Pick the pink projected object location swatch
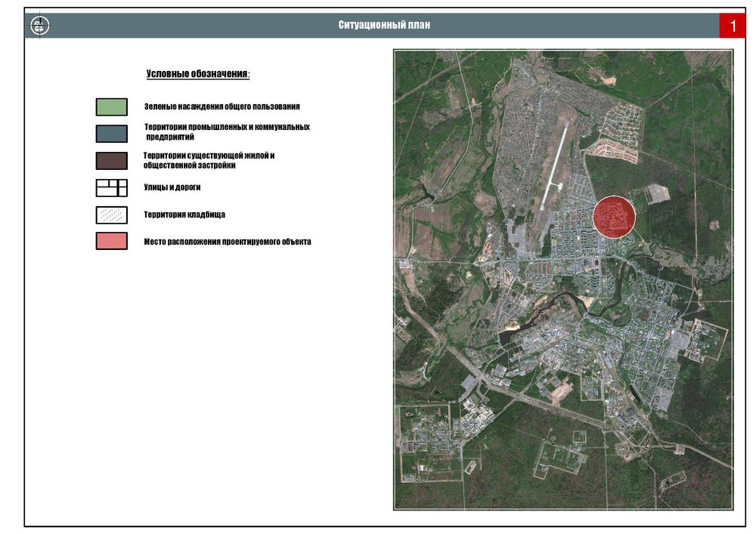The width and height of the screenshot is (756, 534). (x=111, y=242)
